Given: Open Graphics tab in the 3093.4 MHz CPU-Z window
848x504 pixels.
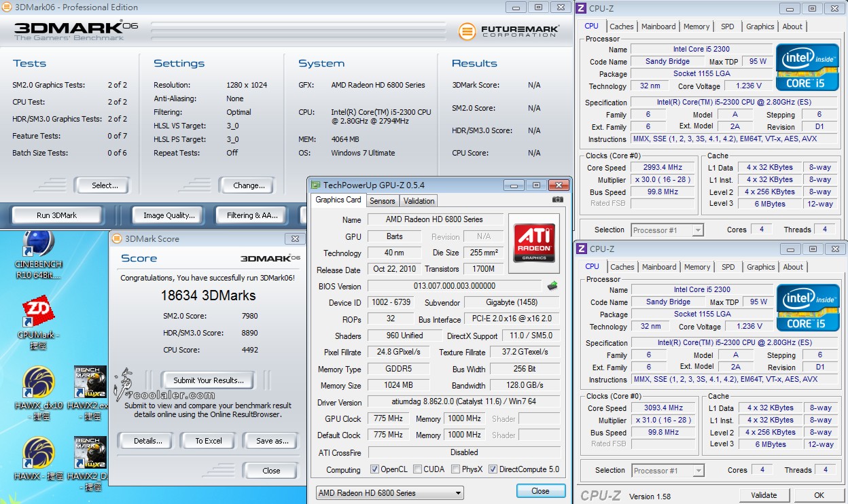Looking at the screenshot, I should pyautogui.click(x=761, y=267).
